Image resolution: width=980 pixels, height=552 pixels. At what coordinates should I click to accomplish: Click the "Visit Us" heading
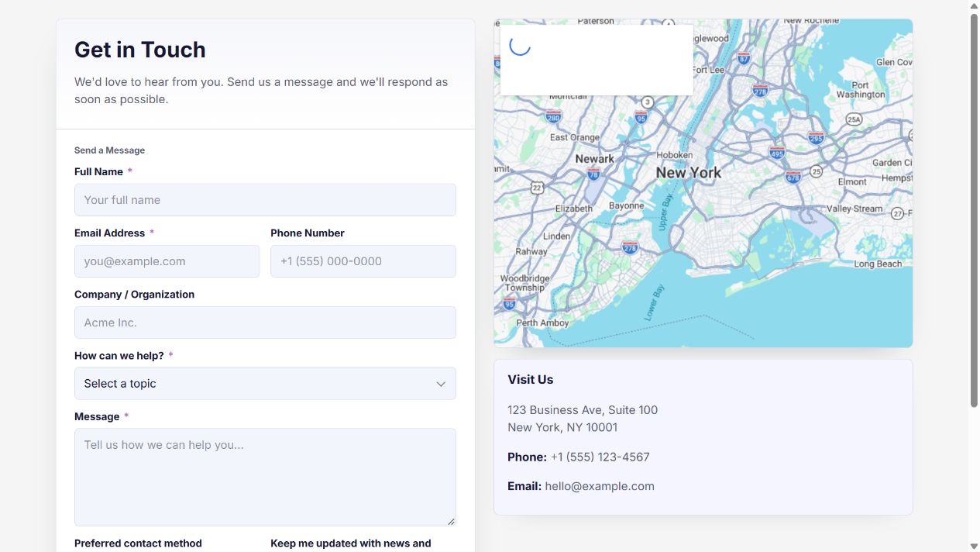tap(531, 380)
